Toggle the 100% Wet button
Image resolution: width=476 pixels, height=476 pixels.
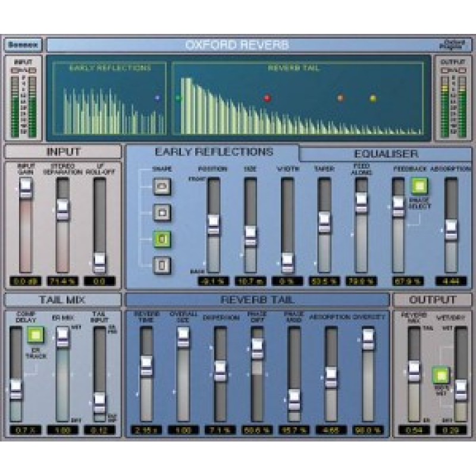click(x=440, y=375)
